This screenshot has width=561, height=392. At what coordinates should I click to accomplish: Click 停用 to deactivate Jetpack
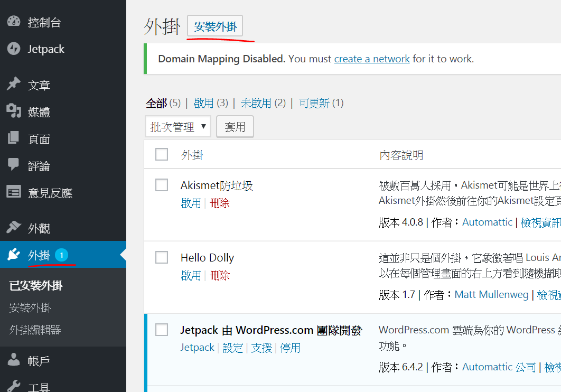pos(290,347)
